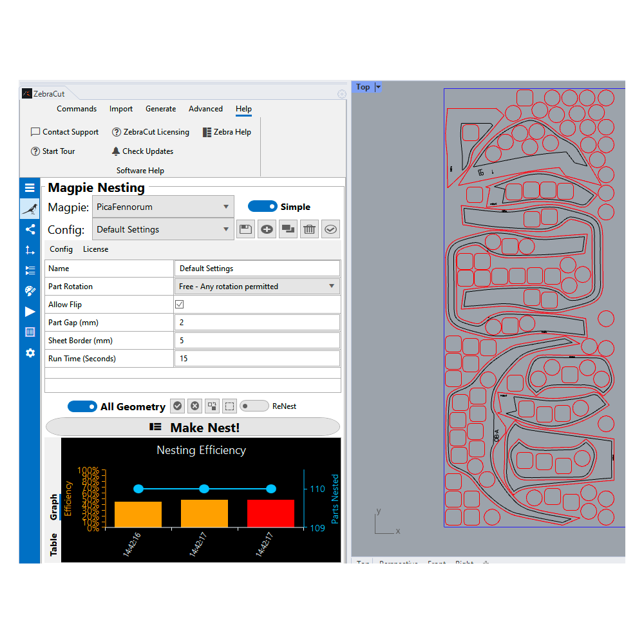Click the Zebra Help book icon

pos(207,132)
